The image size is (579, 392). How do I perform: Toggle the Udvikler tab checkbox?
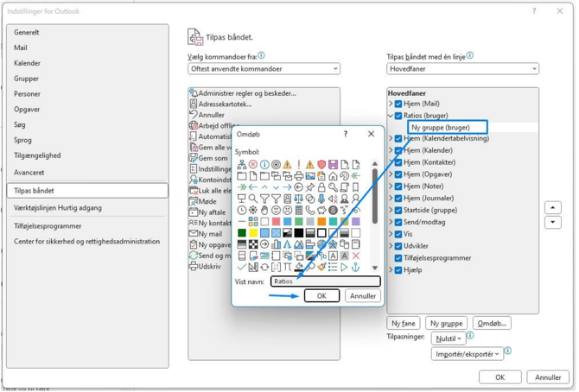(x=398, y=246)
